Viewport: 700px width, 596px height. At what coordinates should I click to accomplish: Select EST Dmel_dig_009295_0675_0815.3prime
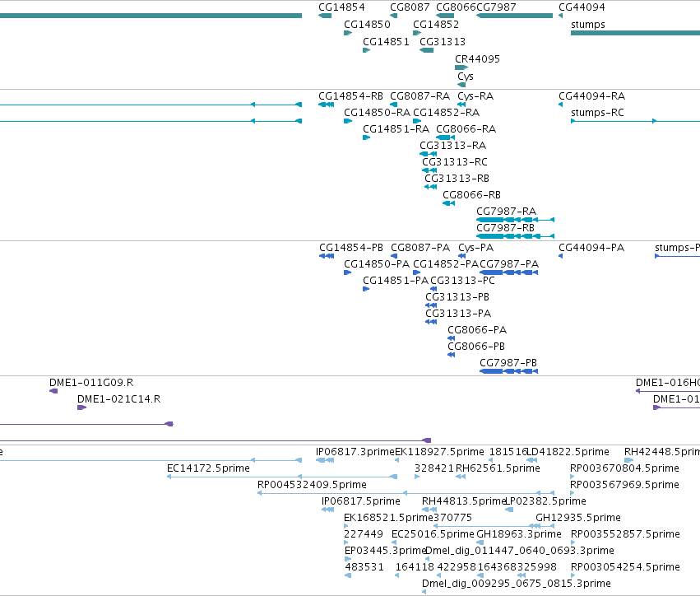[x=516, y=584]
